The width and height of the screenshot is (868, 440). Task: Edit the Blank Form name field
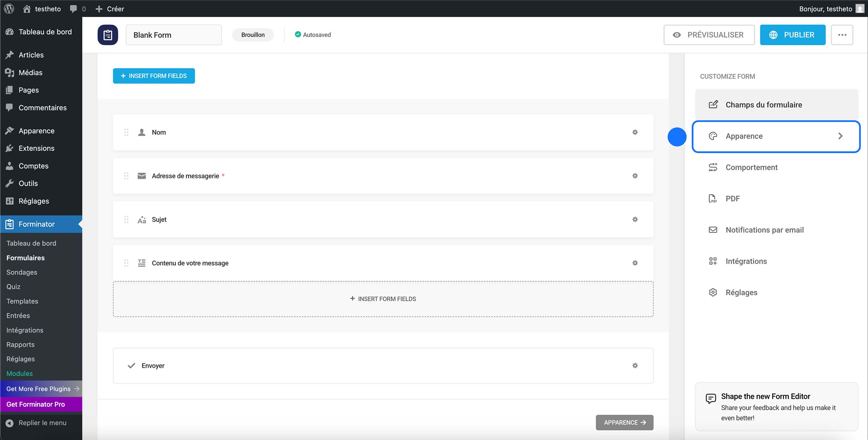pyautogui.click(x=174, y=35)
